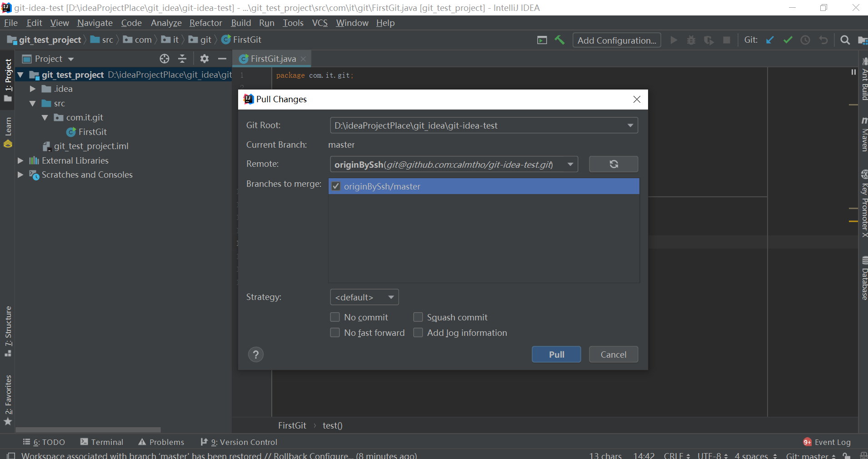
Task: Toggle tool window bars icon in status bar corner
Action: [11, 455]
